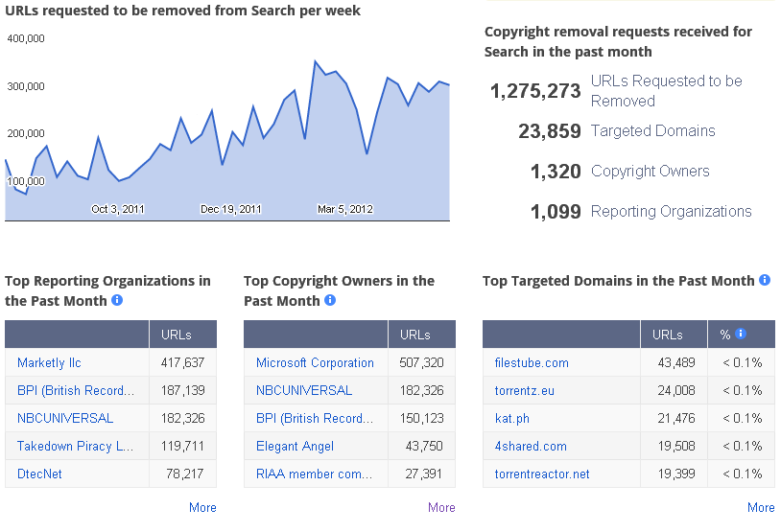Open torrentz.eu domain link
This screenshot has height=532, width=781.
click(x=525, y=391)
